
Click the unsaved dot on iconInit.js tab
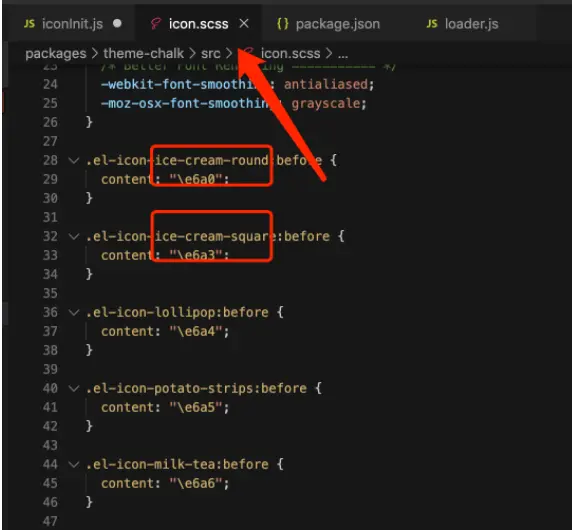[x=117, y=24]
